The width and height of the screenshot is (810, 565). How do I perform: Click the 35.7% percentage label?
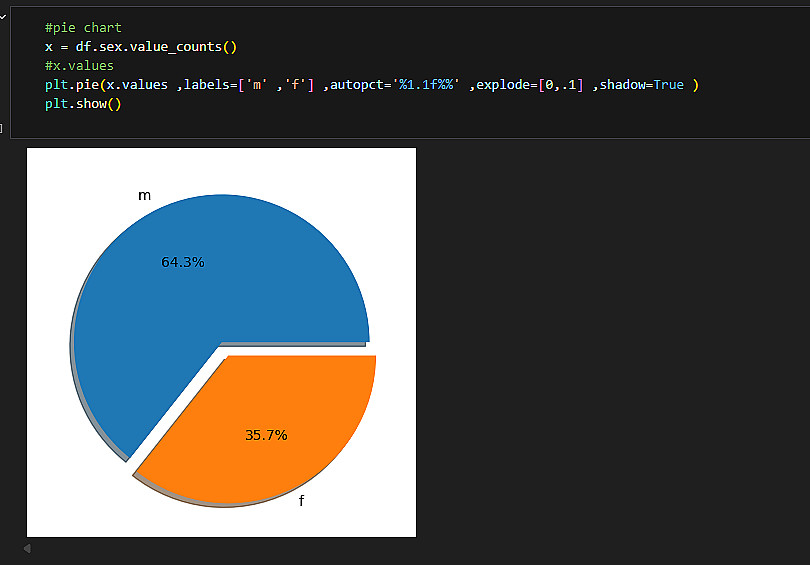click(x=266, y=435)
